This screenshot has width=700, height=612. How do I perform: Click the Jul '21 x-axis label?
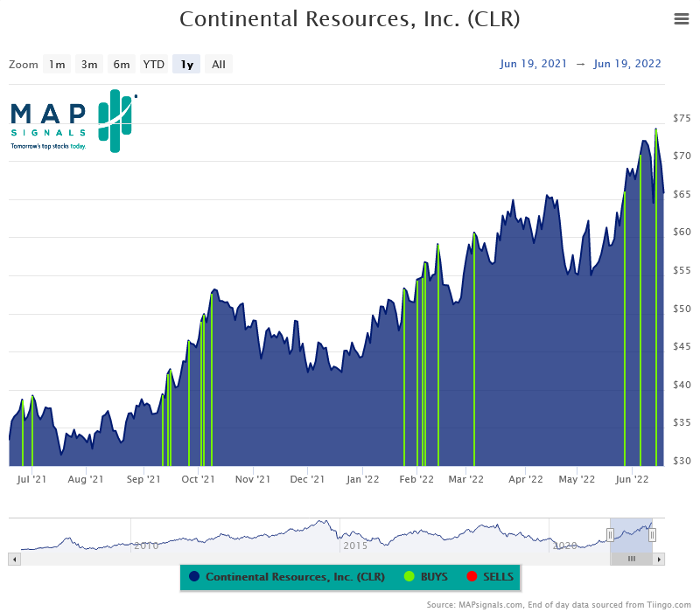tap(31, 479)
